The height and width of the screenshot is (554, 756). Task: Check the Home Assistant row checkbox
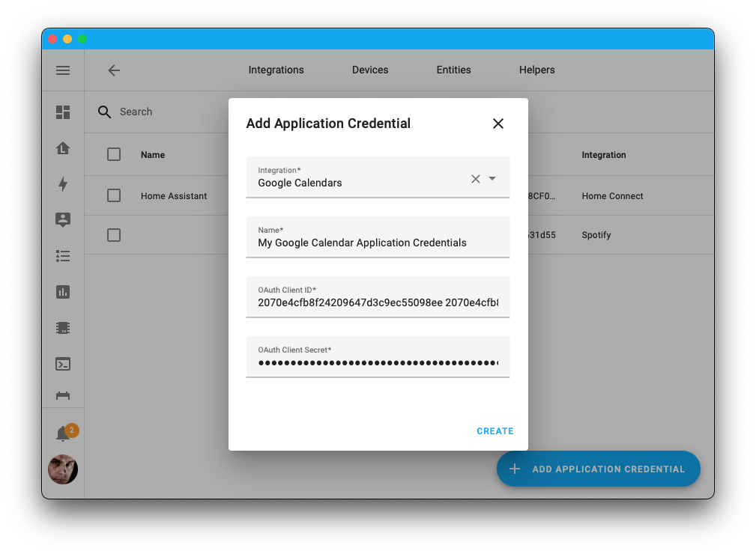point(113,195)
